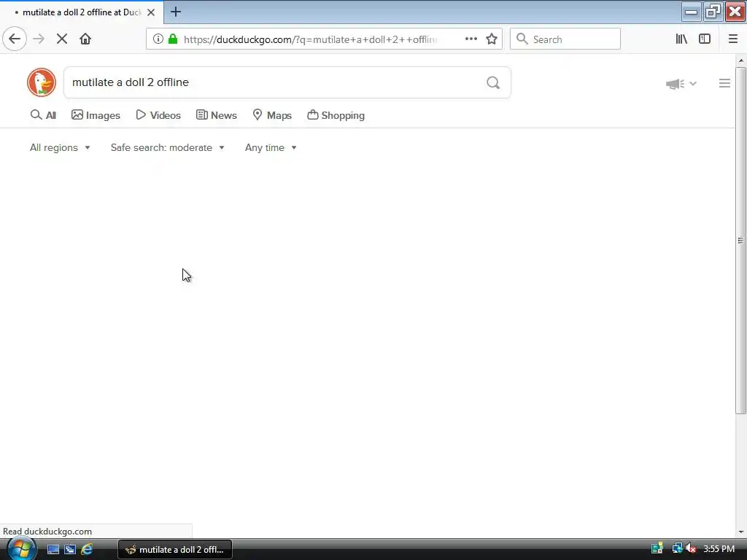Switch to the All results tab
The height and width of the screenshot is (560, 747).
click(x=43, y=115)
